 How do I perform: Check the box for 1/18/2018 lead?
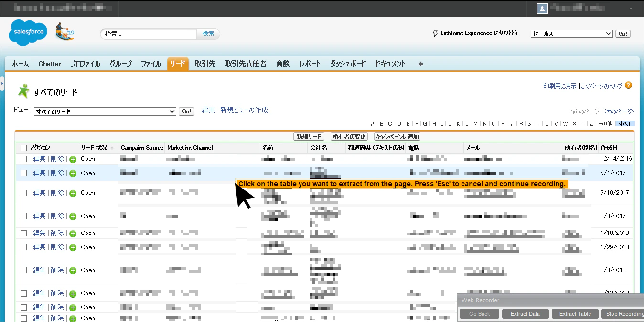click(x=24, y=233)
